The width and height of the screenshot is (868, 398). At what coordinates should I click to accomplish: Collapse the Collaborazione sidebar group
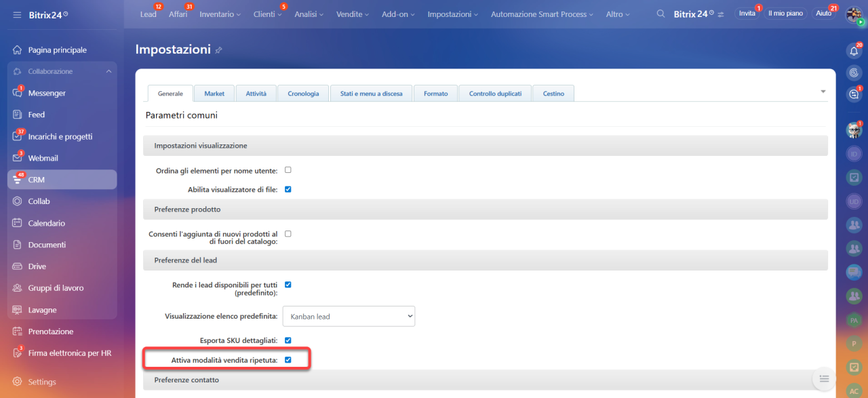click(x=108, y=71)
